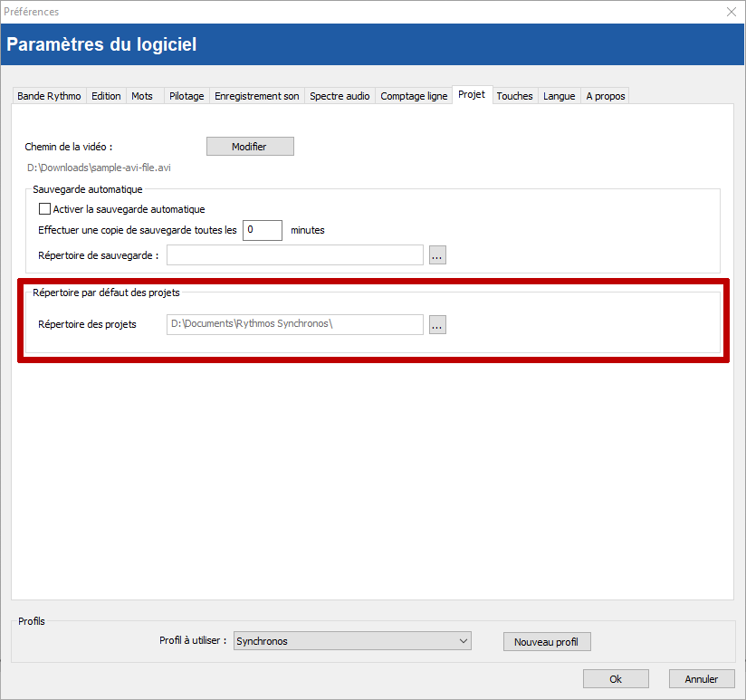Open the Profil à utiliser dropdown
746x700 pixels.
click(352, 641)
